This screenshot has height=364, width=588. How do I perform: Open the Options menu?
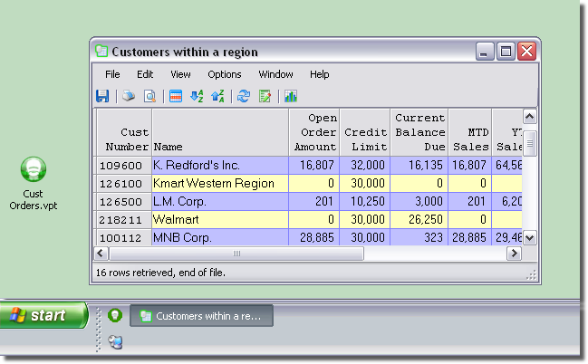pyautogui.click(x=225, y=74)
